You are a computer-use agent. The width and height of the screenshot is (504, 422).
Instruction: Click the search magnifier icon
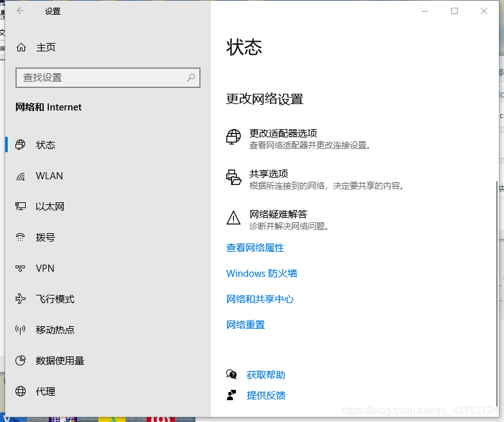coord(191,77)
